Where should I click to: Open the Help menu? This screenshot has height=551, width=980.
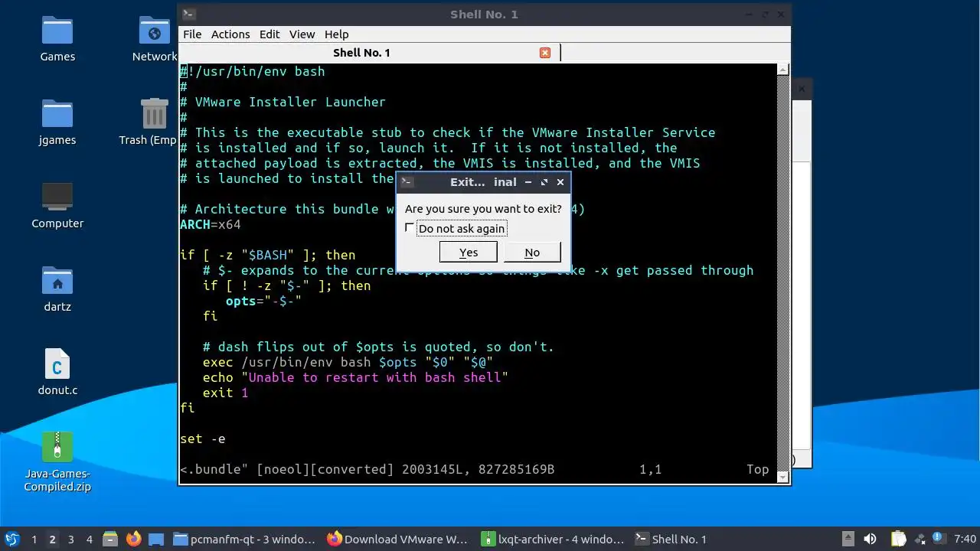(x=336, y=34)
